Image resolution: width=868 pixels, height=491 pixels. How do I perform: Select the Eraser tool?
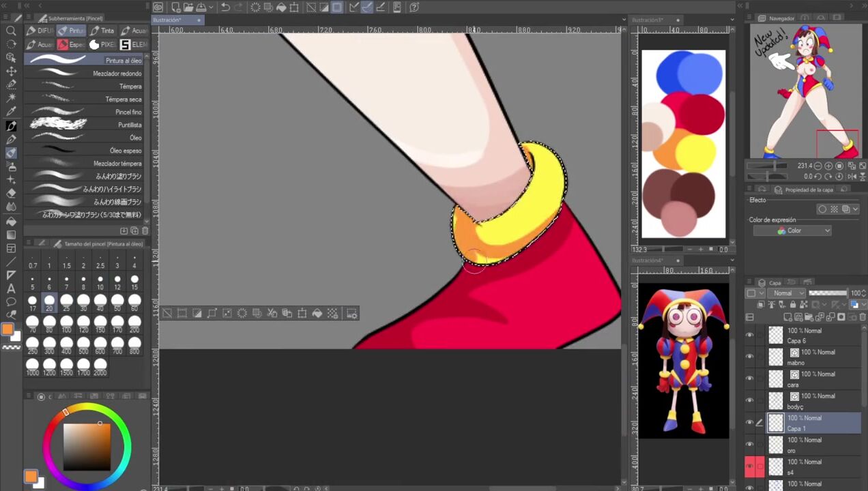pyautogui.click(x=11, y=193)
